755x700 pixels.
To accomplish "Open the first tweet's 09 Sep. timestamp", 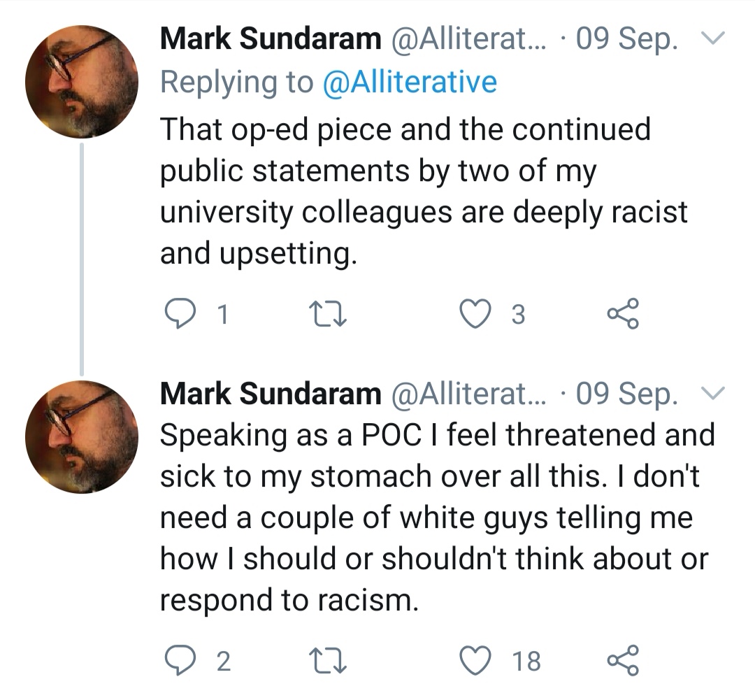I will click(x=626, y=41).
